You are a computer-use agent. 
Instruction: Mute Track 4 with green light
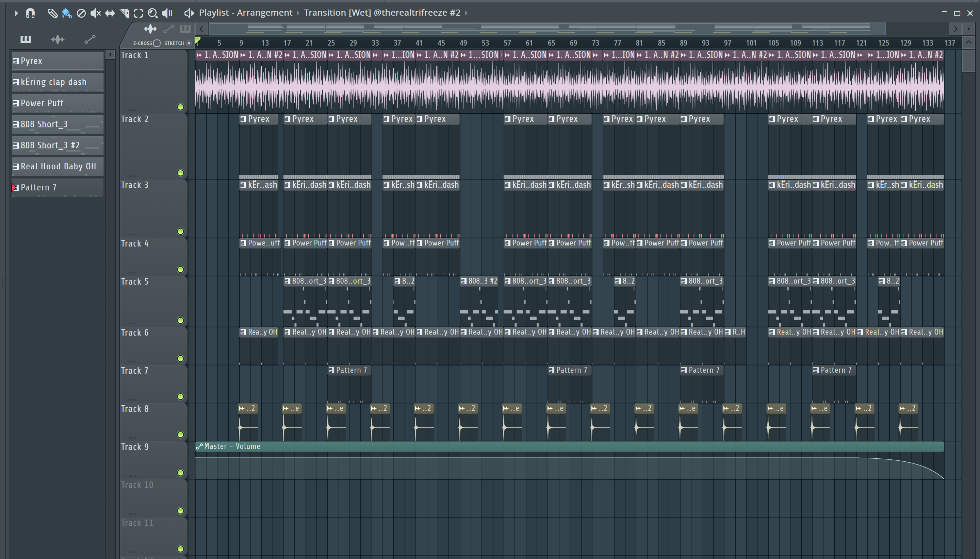click(x=180, y=269)
